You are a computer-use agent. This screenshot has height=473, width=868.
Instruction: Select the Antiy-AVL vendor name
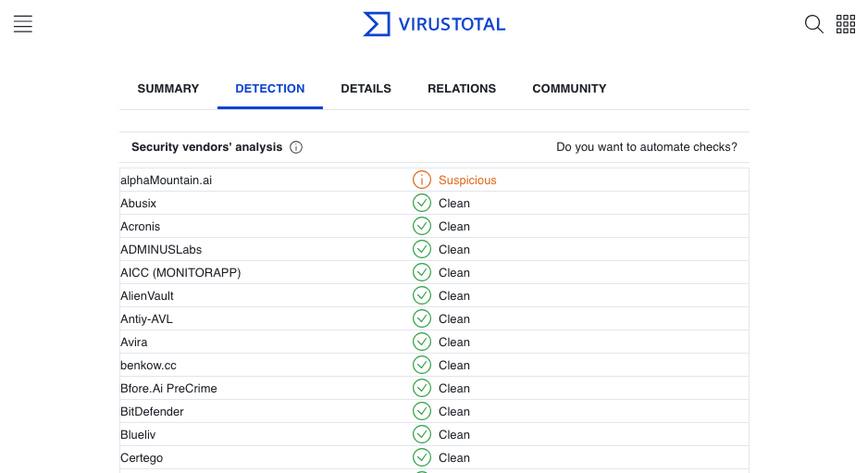coord(146,319)
